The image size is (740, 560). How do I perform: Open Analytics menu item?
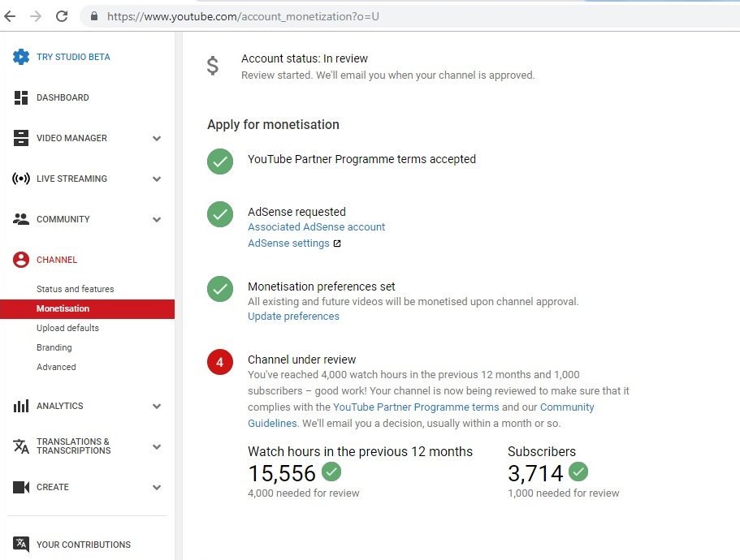60,406
